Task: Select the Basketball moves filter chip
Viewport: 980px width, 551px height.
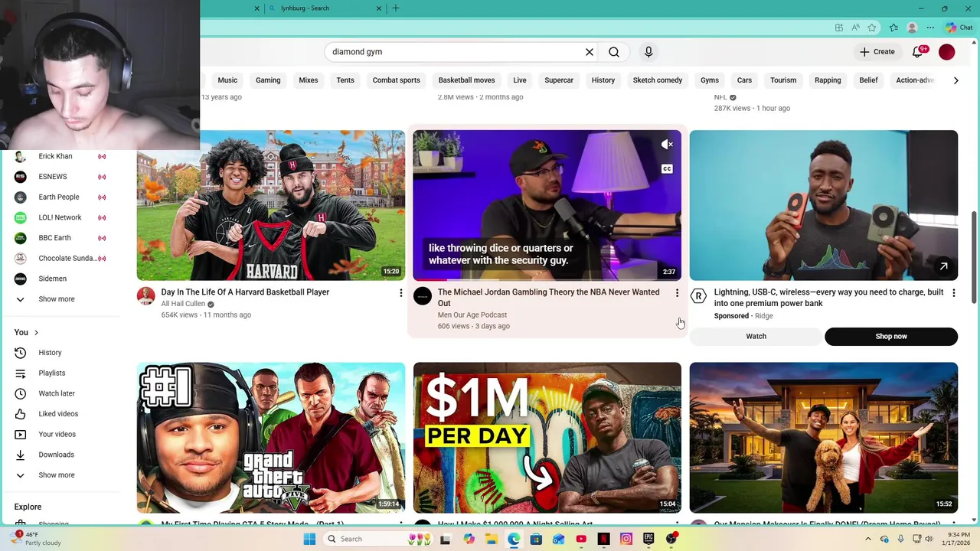Action: [x=466, y=80]
